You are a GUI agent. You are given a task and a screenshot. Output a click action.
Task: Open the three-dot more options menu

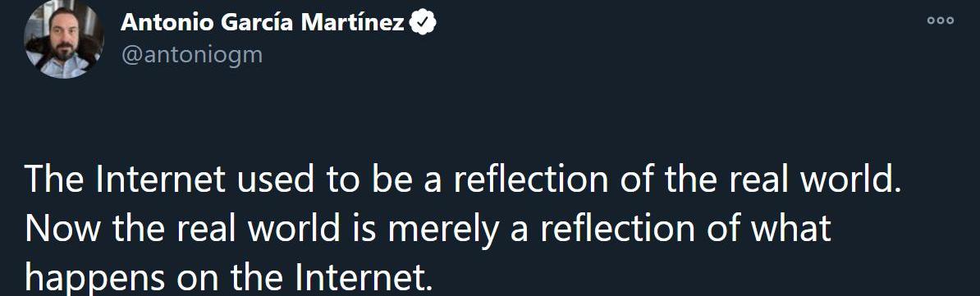tap(940, 20)
